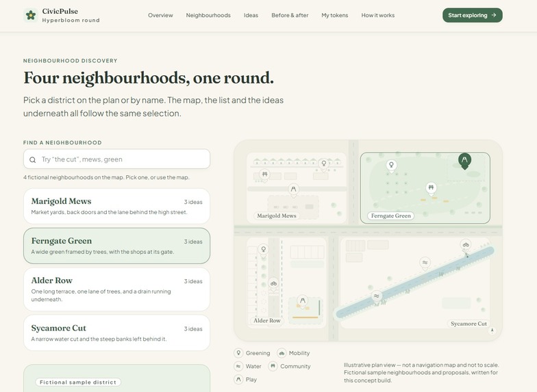Select the play pin in Alder Row
This screenshot has height=392, width=537.
coord(303,301)
